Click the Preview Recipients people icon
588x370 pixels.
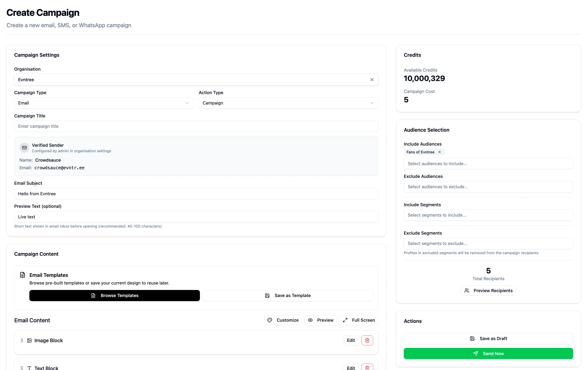tap(467, 290)
